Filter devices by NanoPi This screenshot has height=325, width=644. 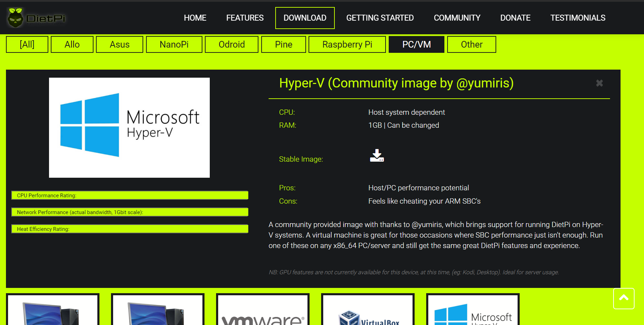click(x=174, y=44)
